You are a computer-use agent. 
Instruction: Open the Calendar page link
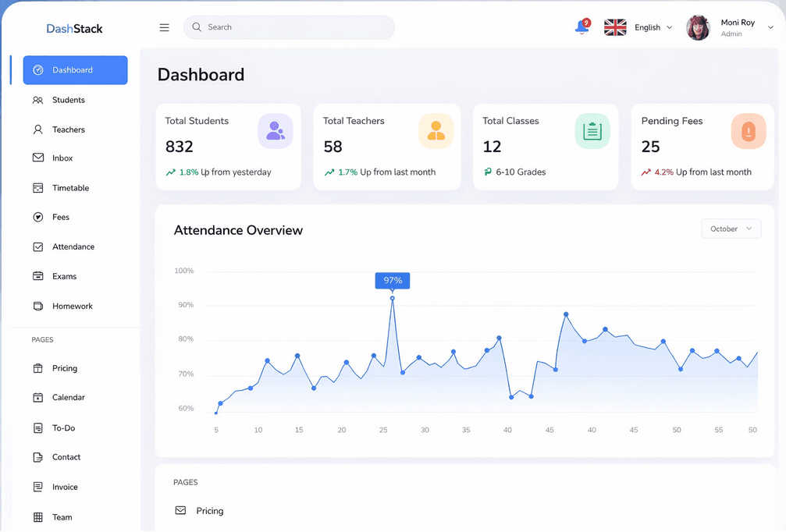68,398
